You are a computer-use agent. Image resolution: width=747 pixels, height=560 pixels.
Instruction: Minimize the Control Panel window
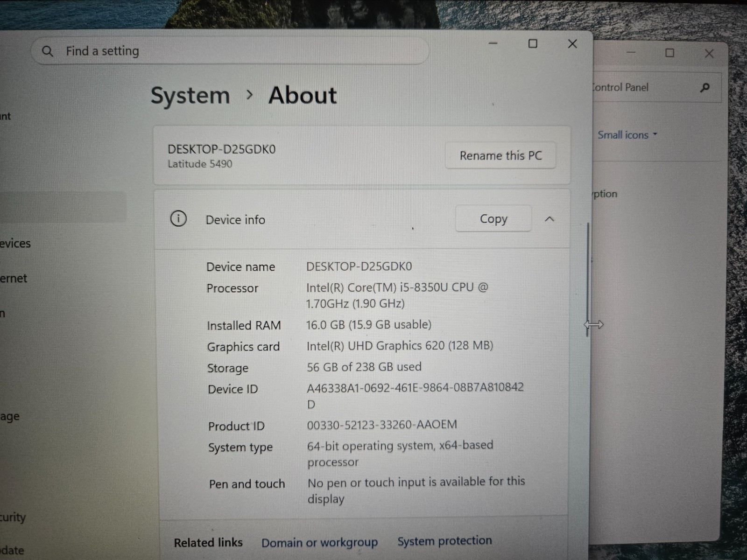click(x=631, y=52)
